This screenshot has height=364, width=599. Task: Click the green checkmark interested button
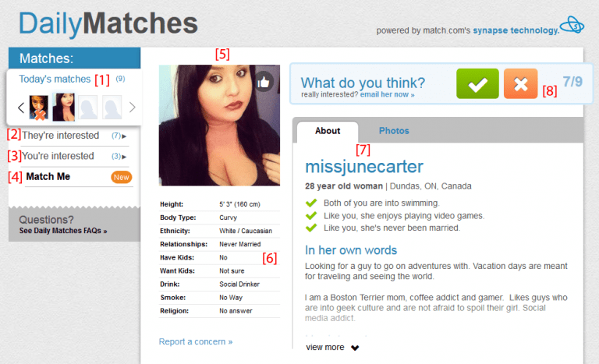point(477,83)
